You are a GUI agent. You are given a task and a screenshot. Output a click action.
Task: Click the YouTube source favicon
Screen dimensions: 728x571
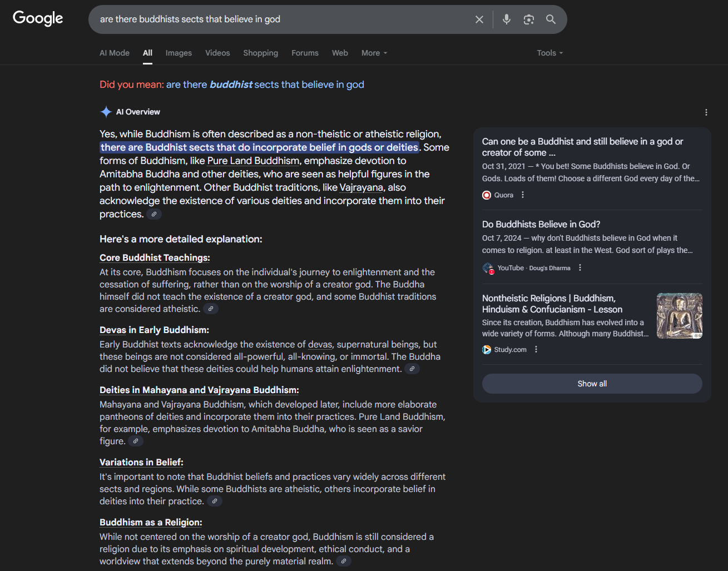(x=488, y=268)
